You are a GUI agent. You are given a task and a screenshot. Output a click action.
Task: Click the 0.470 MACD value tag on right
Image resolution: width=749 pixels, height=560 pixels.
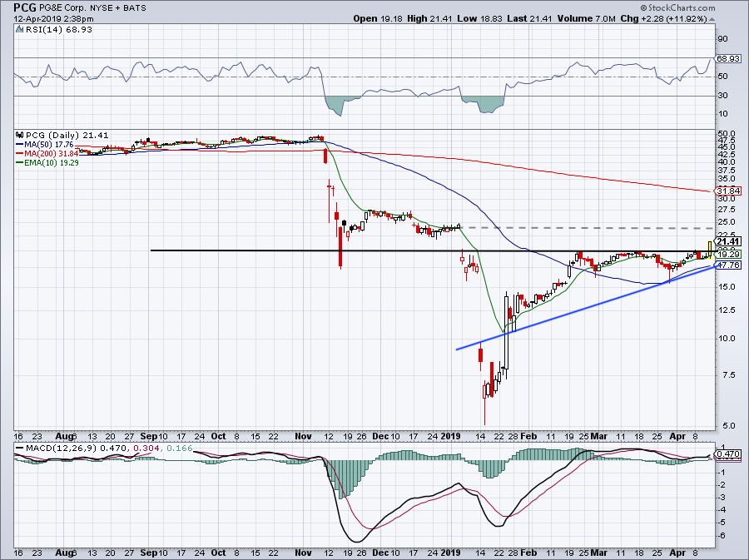tap(729, 454)
